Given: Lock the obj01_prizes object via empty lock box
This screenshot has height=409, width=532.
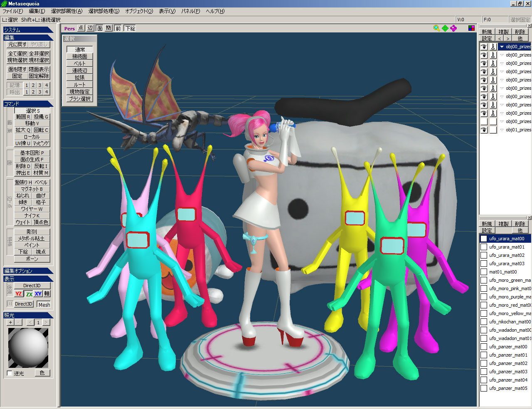Looking at the screenshot, I should pyautogui.click(x=493, y=130).
